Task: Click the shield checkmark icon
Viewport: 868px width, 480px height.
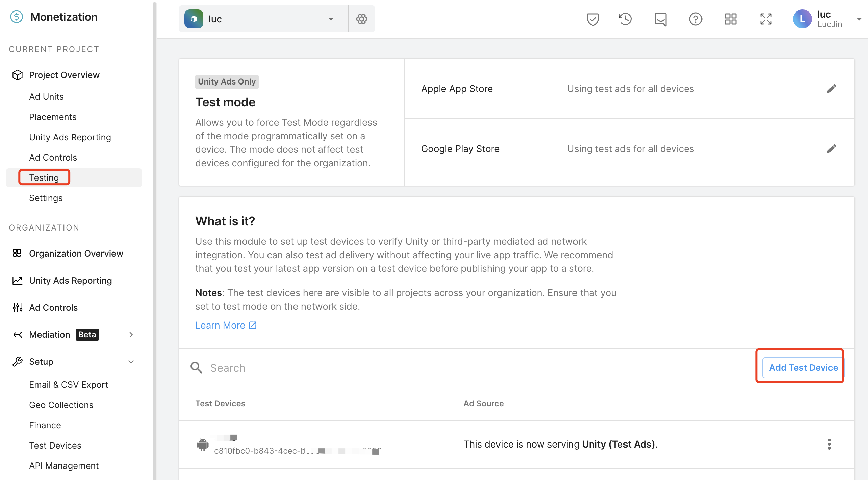Action: pyautogui.click(x=593, y=19)
